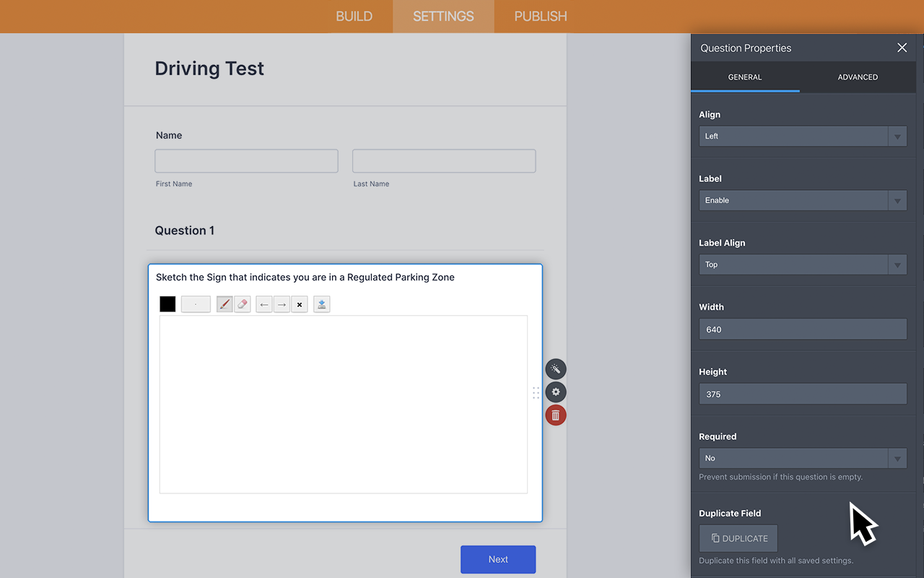This screenshot has width=924, height=578.
Task: Click the redo right arrow button
Action: [x=282, y=304]
